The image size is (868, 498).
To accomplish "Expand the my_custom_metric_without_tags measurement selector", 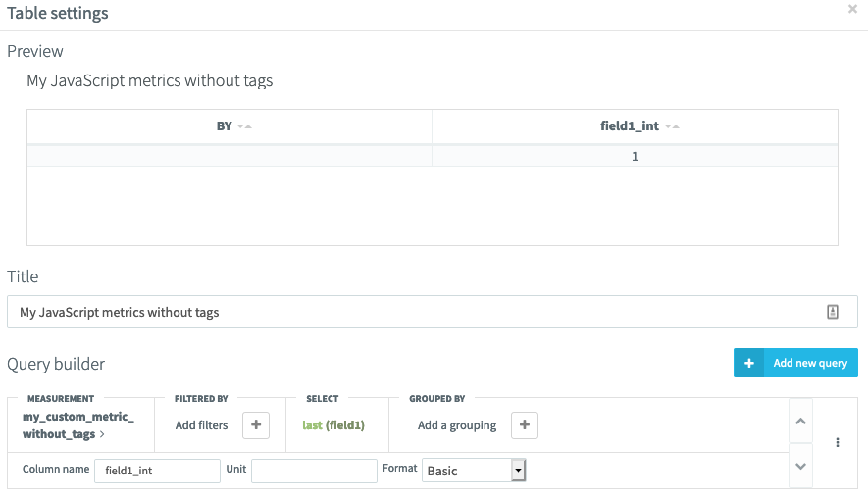I will [77, 424].
